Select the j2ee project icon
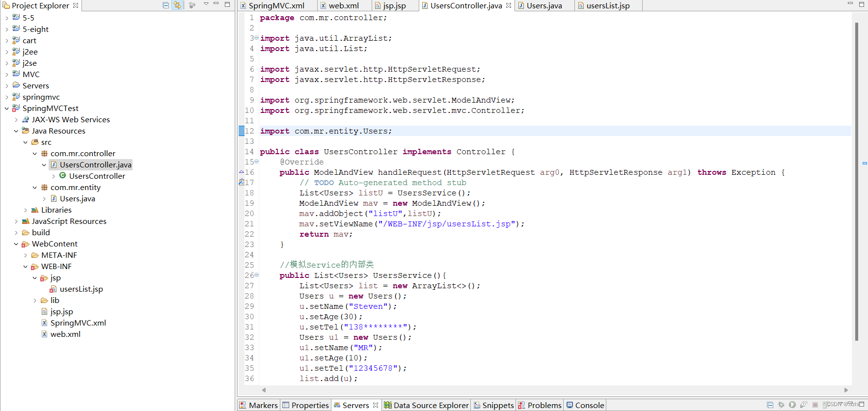Screen dimensions: 868x411 pyautogui.click(x=16, y=52)
